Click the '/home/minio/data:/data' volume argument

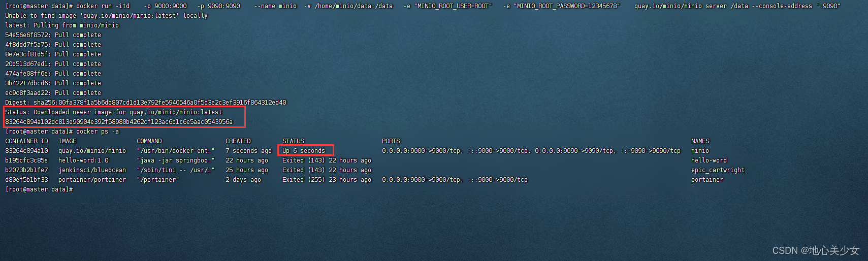353,6
